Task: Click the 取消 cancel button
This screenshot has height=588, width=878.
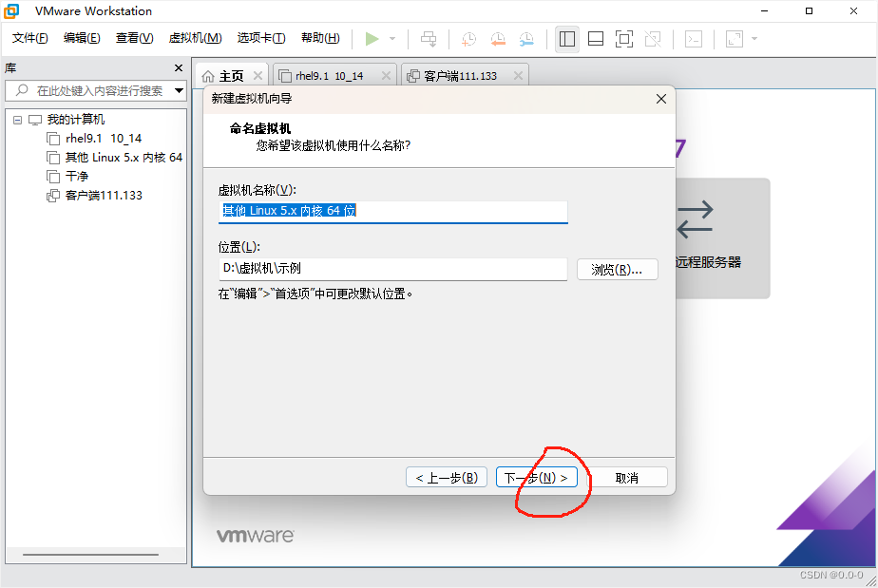Action: click(x=626, y=477)
